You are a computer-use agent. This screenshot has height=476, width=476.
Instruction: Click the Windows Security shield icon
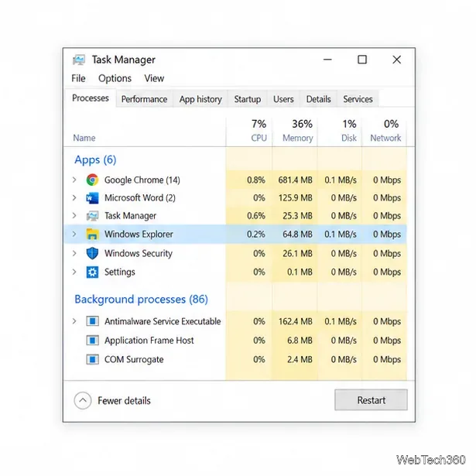[x=92, y=253]
